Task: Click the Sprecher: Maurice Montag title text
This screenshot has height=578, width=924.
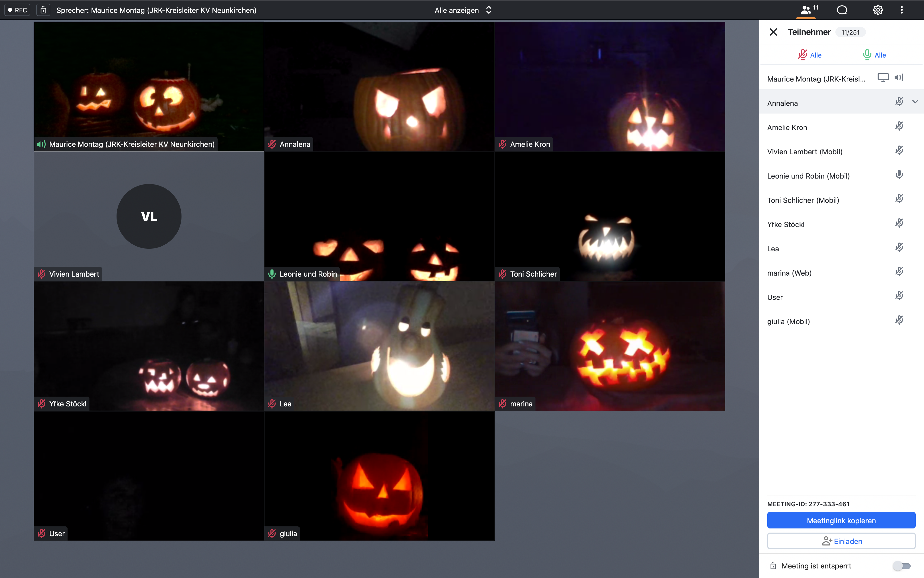Action: click(156, 10)
